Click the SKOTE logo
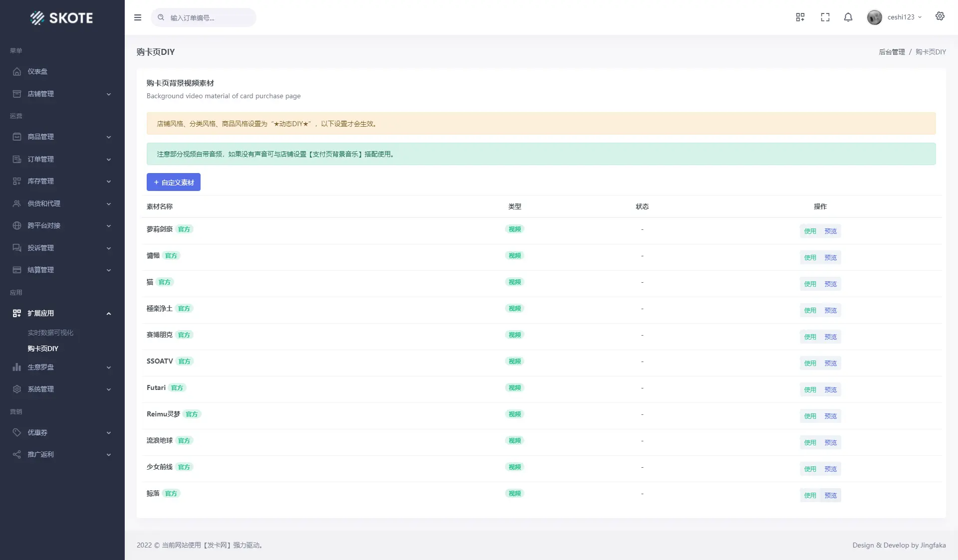 click(x=62, y=18)
